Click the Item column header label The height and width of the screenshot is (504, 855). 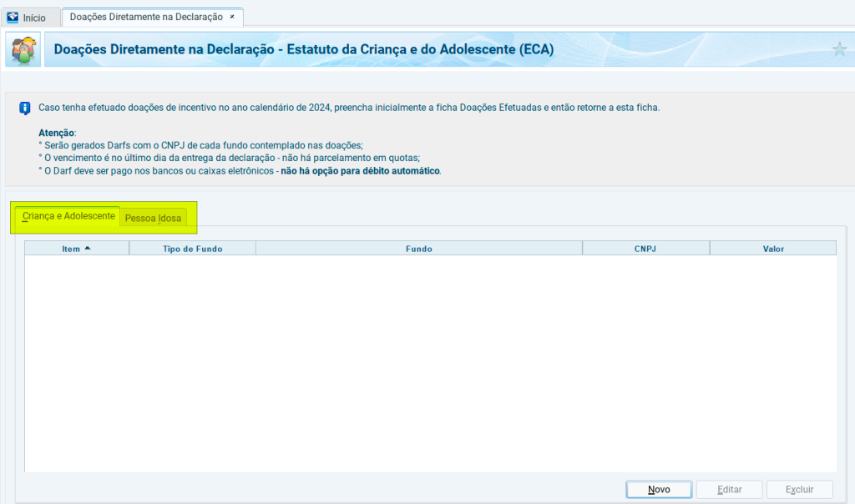coord(71,249)
